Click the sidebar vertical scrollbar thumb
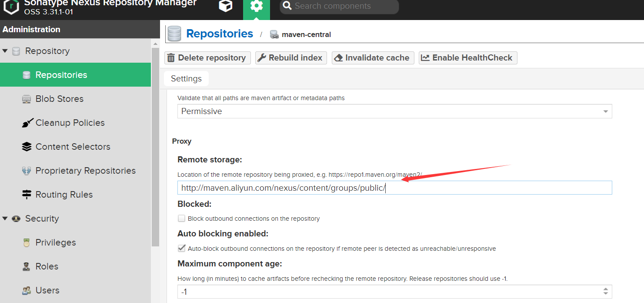This screenshot has height=303, width=644. (x=155, y=147)
